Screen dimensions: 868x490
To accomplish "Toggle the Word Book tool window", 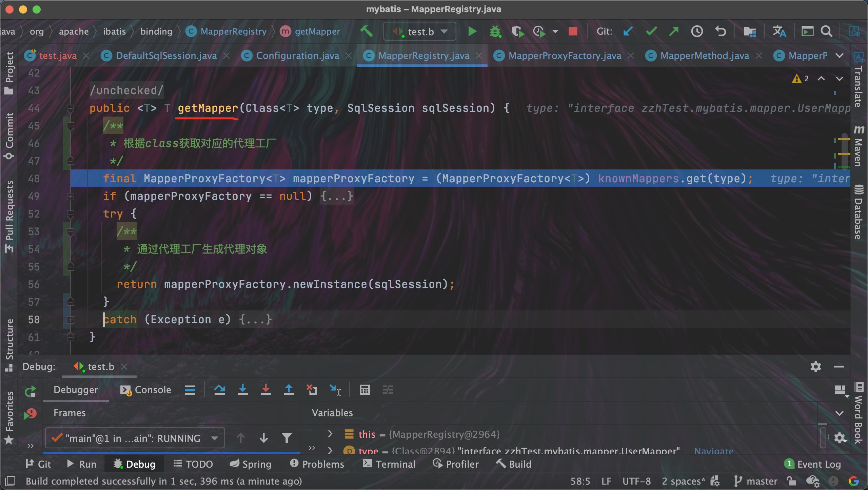I will tap(859, 413).
